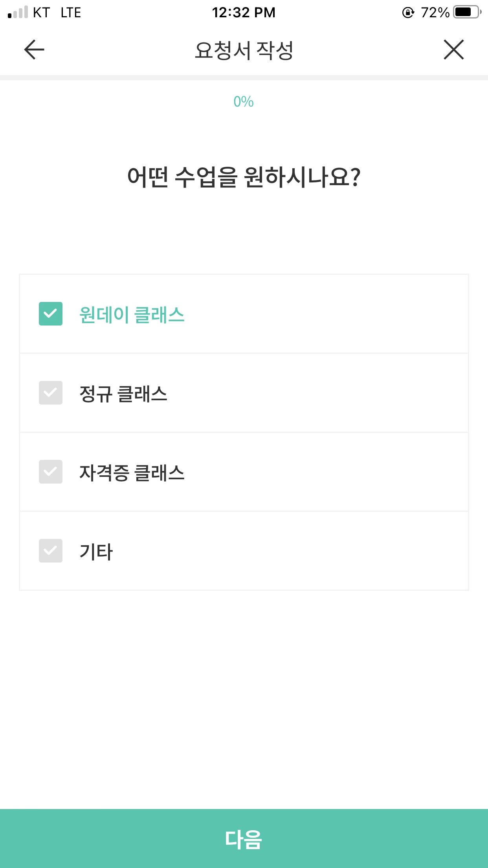
Task: Tap the 0% progress indicator
Action: click(244, 102)
